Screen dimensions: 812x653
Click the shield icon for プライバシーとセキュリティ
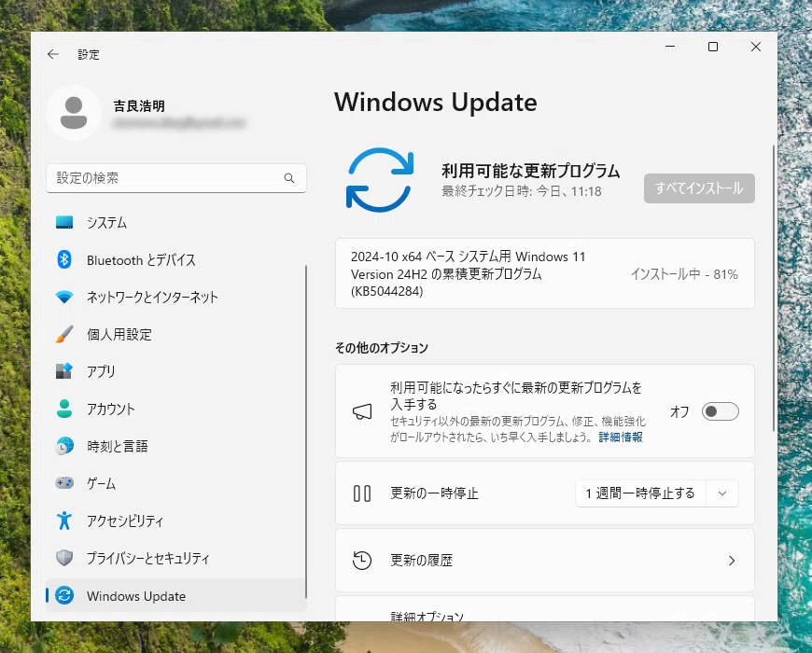64,558
